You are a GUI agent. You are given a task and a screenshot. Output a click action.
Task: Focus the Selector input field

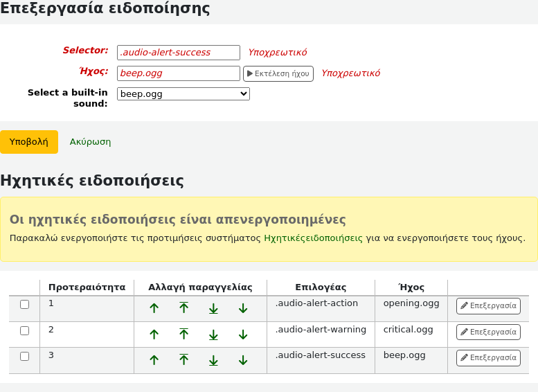(x=179, y=53)
